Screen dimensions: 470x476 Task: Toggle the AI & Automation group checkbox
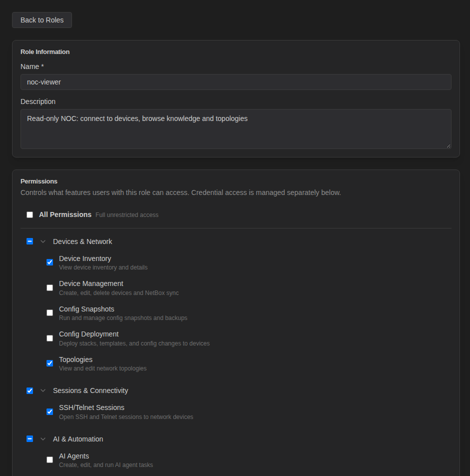point(30,439)
